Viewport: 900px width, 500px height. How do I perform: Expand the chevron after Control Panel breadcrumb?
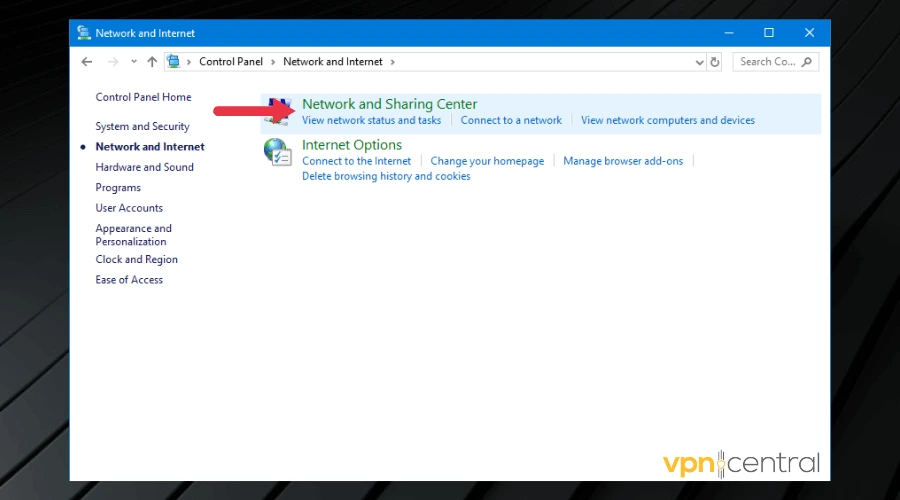[273, 62]
